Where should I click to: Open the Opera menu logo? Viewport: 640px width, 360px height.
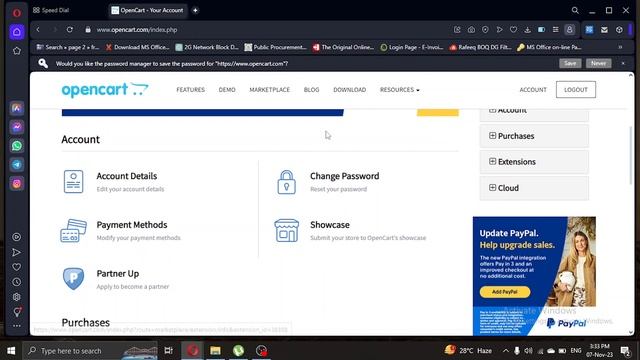click(x=17, y=13)
